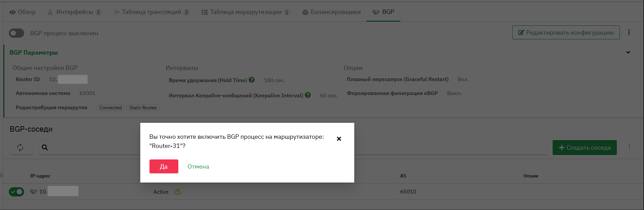Click the Graceful Restart Вкл. value
The width and height of the screenshot is (644, 210).
[x=463, y=79]
